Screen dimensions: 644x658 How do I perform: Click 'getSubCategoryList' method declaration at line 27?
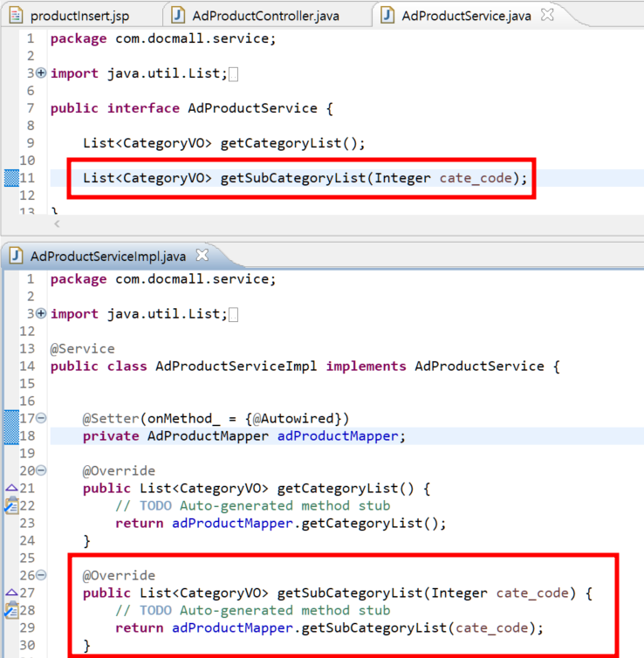[x=350, y=593]
